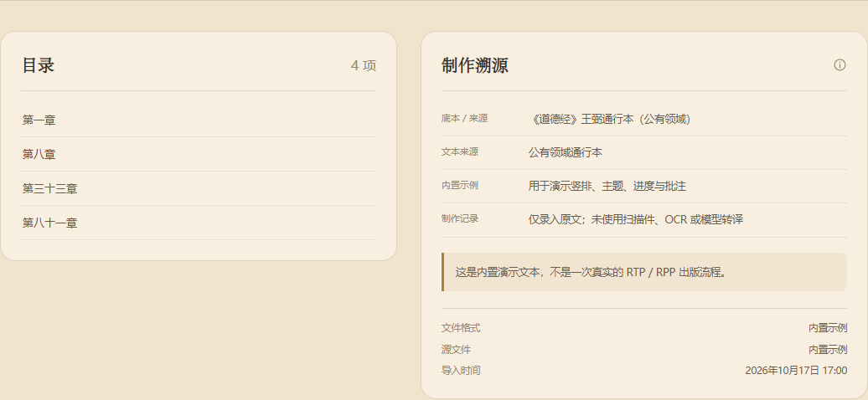Click the 仅录入原文 record text
The image size is (868, 400).
pyautogui.click(x=635, y=219)
